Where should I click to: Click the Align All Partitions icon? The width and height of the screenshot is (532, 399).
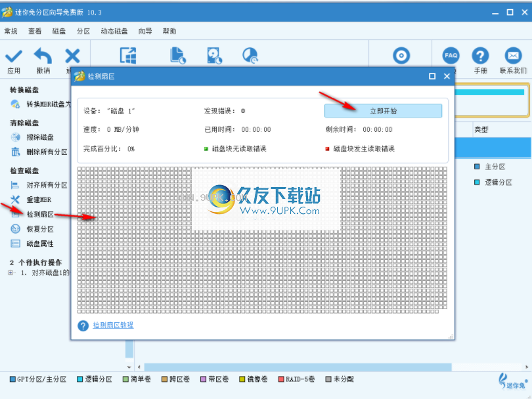pyautogui.click(x=15, y=185)
